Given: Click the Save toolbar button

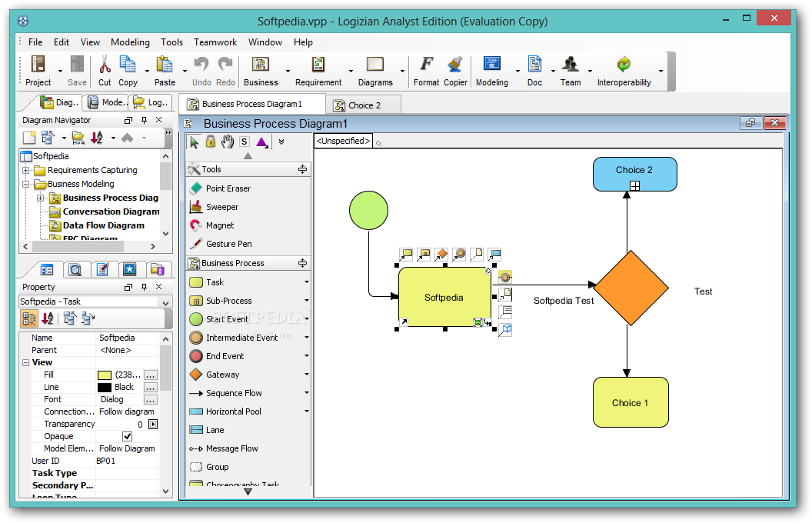Looking at the screenshot, I should click(77, 71).
